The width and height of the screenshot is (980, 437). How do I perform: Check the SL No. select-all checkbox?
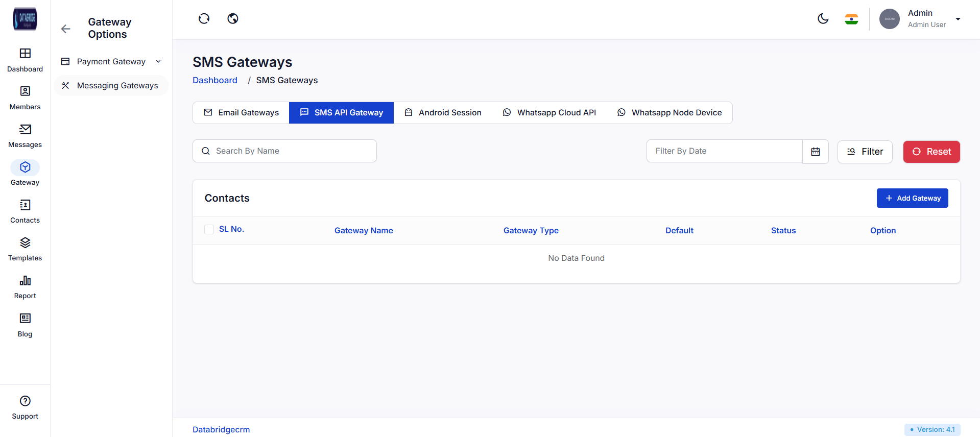[209, 230]
